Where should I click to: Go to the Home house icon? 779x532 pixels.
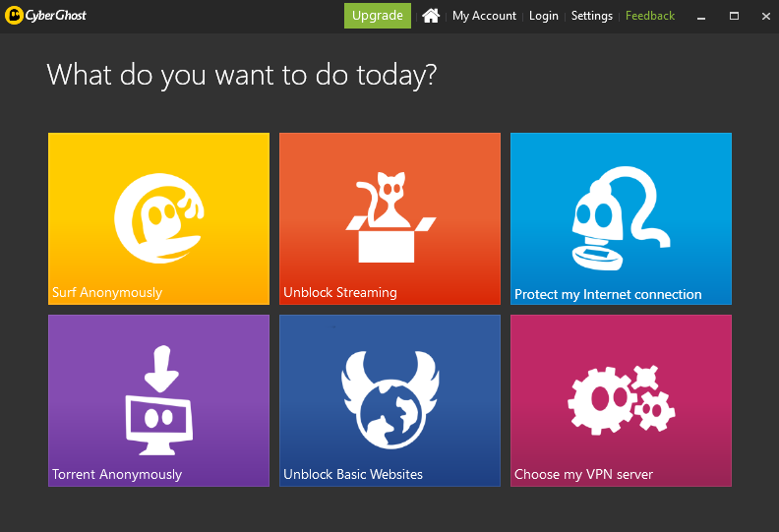pyautogui.click(x=431, y=16)
